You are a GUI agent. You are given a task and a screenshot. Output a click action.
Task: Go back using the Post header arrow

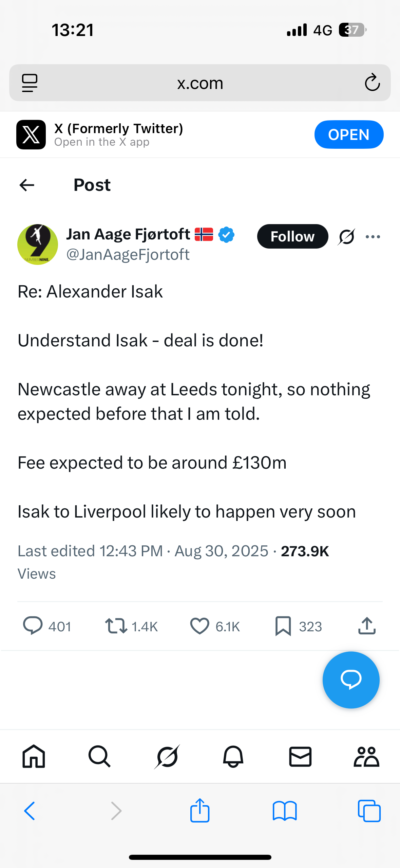pyautogui.click(x=27, y=185)
